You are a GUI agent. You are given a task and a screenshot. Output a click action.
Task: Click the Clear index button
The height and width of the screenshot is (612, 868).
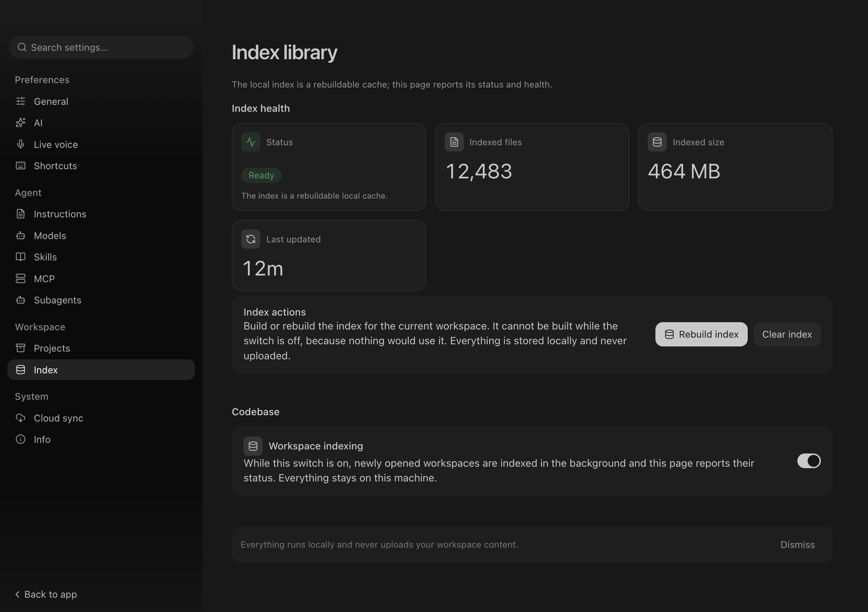click(787, 334)
